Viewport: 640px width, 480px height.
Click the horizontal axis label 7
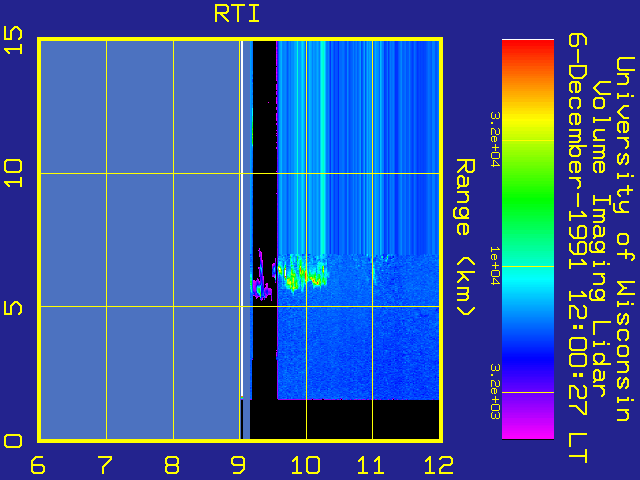pos(105,465)
